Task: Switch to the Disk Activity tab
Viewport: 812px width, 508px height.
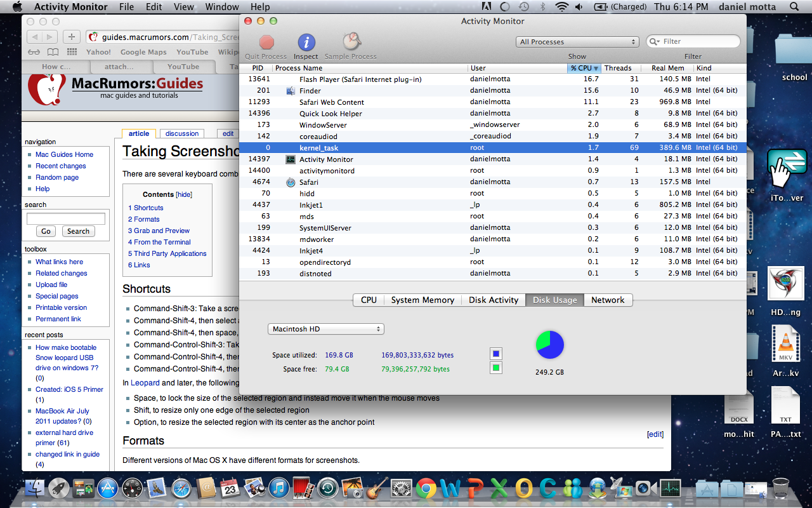Action: (x=494, y=300)
